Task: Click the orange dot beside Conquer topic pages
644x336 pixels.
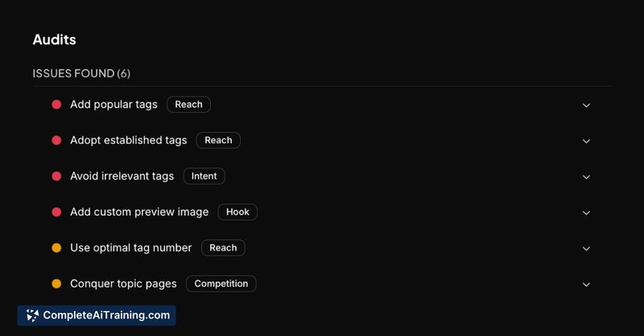Action: pyautogui.click(x=56, y=284)
